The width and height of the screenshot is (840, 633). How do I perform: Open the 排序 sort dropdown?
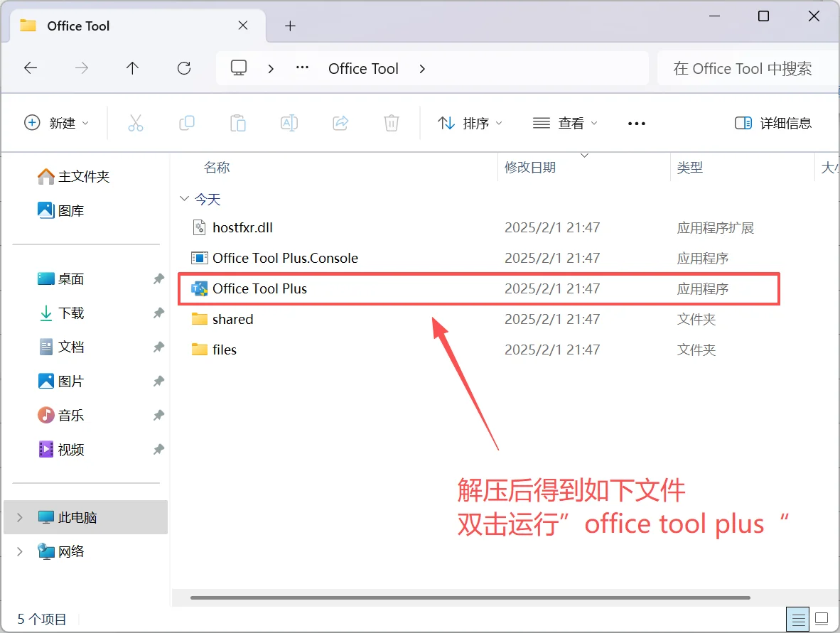click(470, 122)
